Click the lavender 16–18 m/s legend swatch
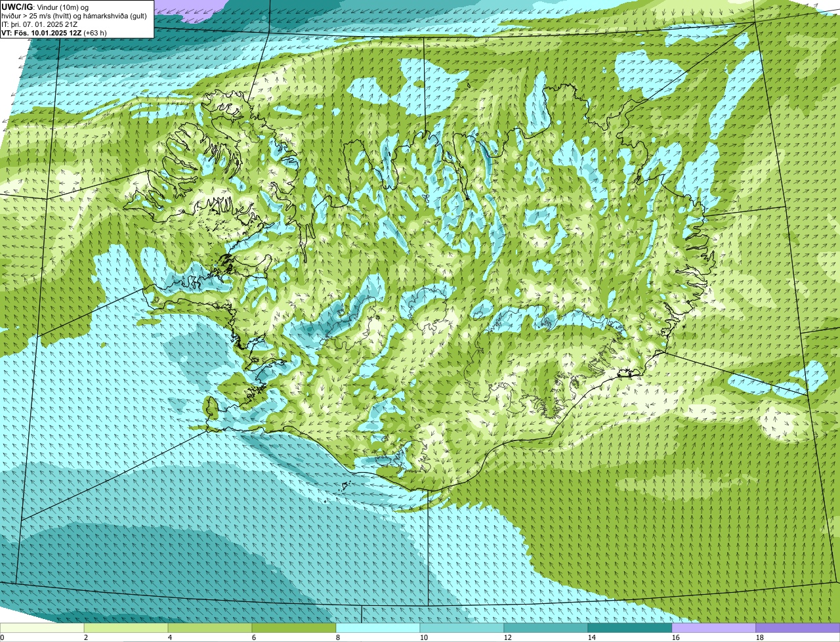Screen dimensions: 840x642 714,628
